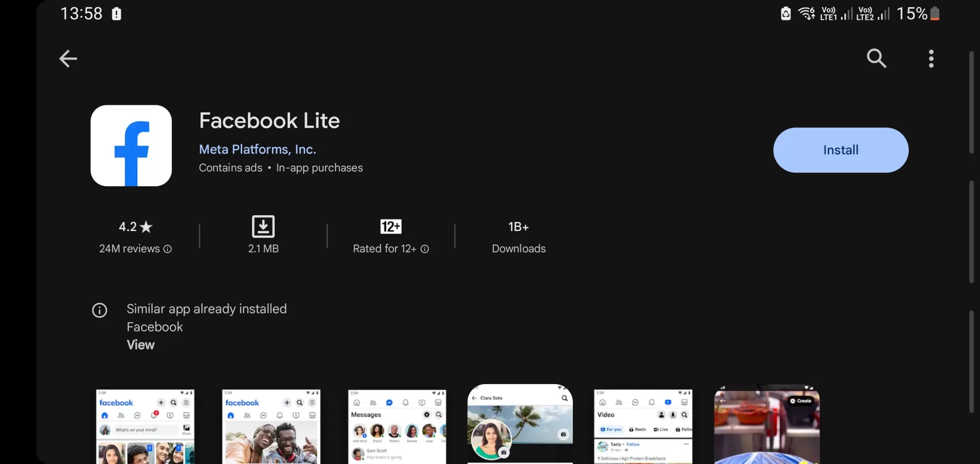
Task: Tap the Contains ads label
Action: pos(231,168)
